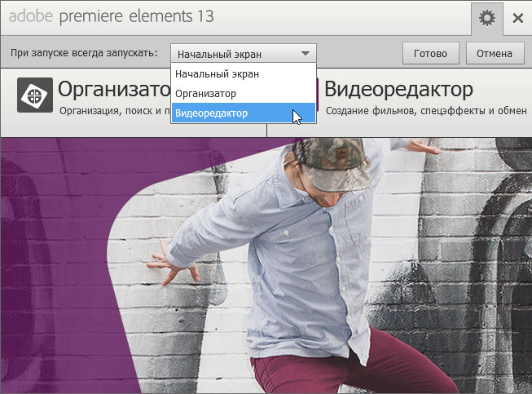The height and width of the screenshot is (394, 532).
Task: Open the settings gear icon
Action: pos(487,18)
